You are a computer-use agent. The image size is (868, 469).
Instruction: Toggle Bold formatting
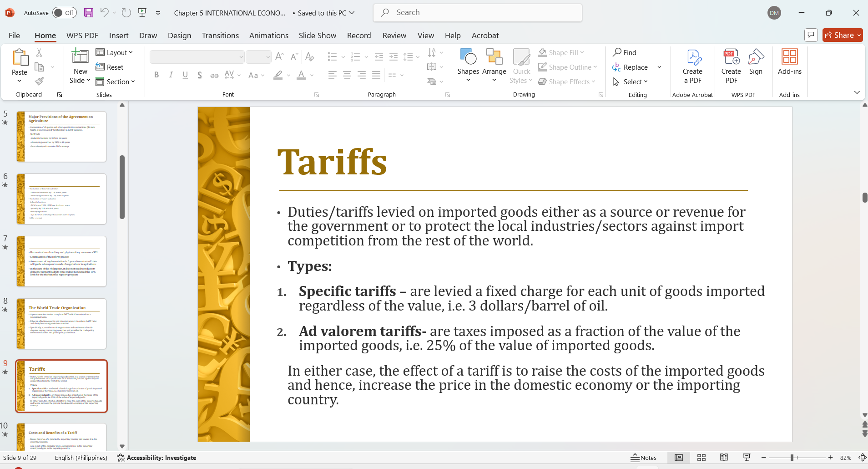(156, 75)
